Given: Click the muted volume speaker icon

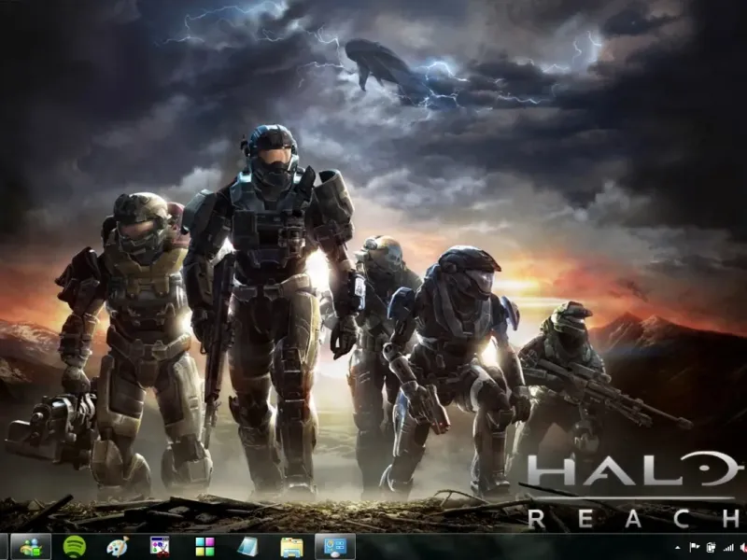Looking at the screenshot, I should [x=743, y=548].
